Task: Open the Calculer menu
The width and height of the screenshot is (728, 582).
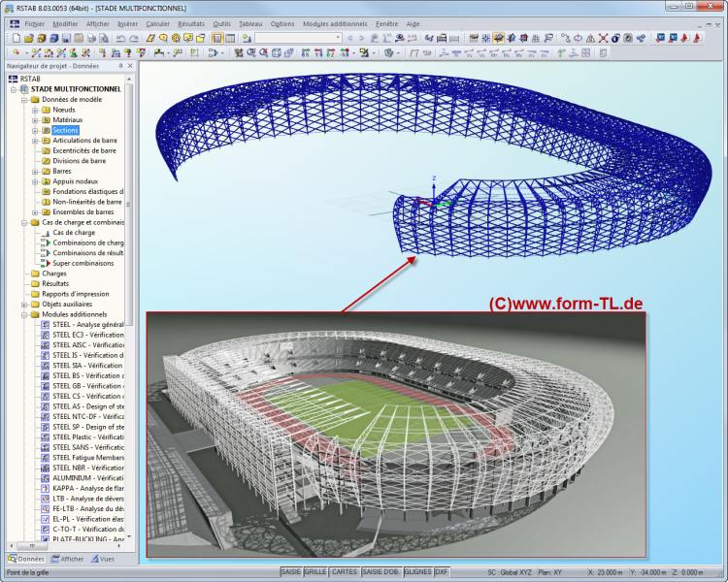Action: [x=157, y=23]
